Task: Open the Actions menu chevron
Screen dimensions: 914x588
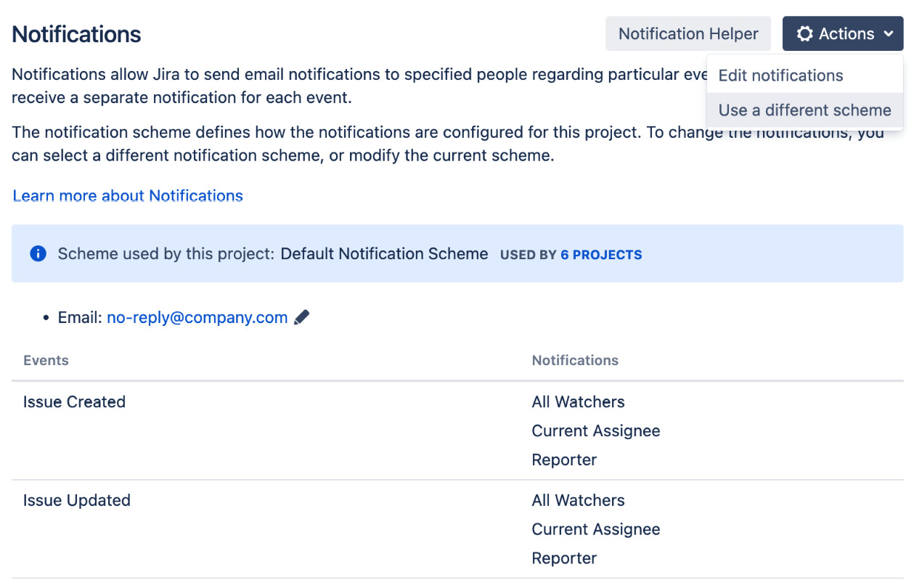Action: pos(889,33)
